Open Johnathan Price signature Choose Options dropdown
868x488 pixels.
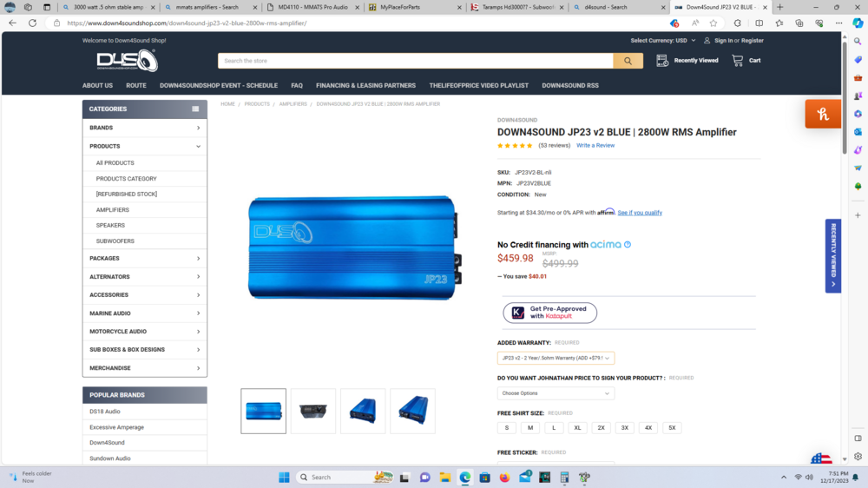(x=556, y=393)
